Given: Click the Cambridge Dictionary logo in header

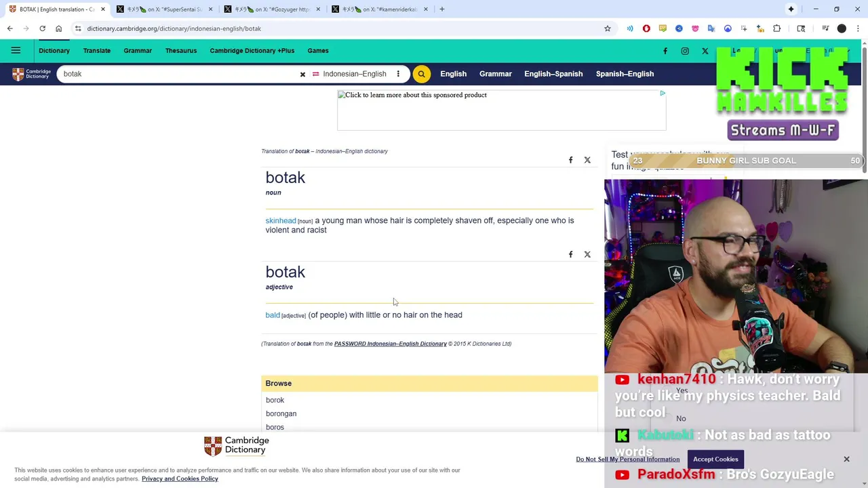Looking at the screenshot, I should pos(31,74).
